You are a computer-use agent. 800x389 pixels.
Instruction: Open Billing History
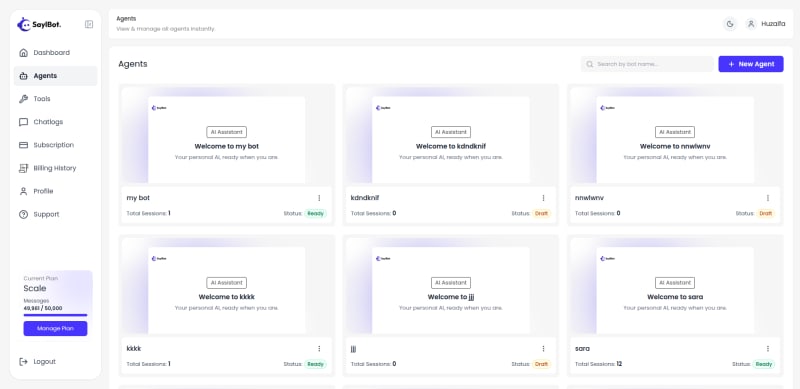pyautogui.click(x=56, y=168)
